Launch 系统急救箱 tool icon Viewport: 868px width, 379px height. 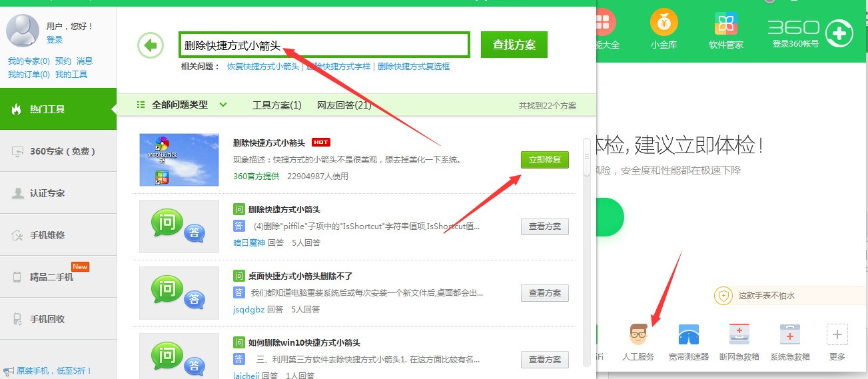[789, 334]
